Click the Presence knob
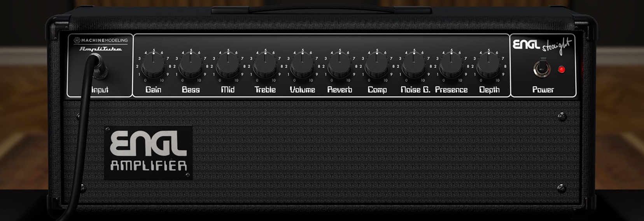The height and width of the screenshot is (221, 644). [x=451, y=65]
